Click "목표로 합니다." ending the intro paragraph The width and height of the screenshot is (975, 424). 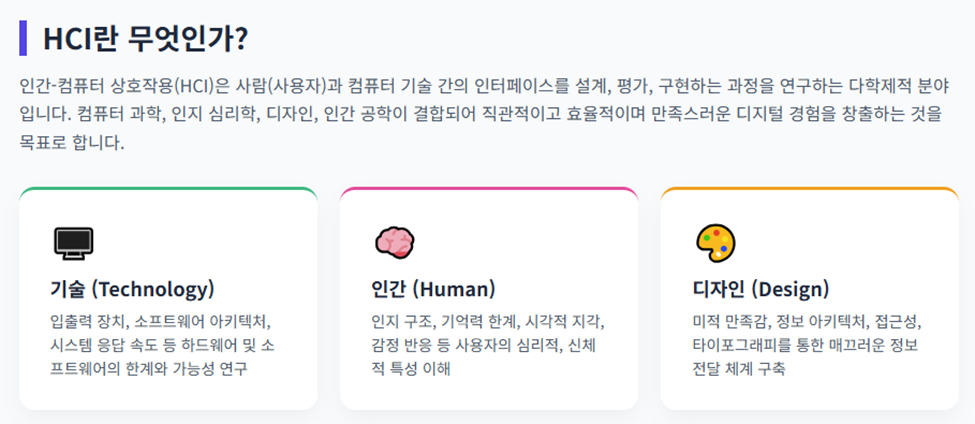[72, 142]
